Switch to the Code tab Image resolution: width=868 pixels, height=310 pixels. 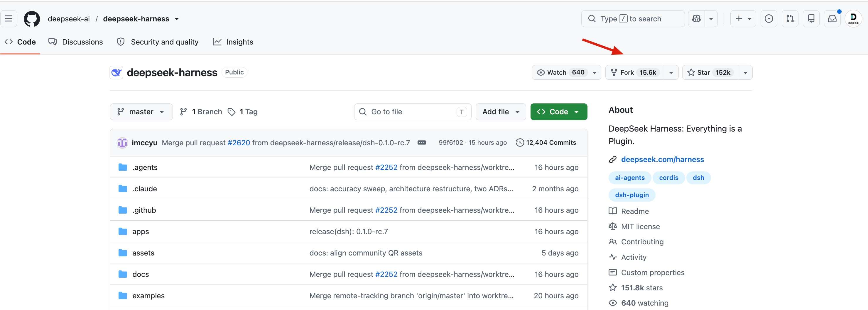[x=20, y=42]
